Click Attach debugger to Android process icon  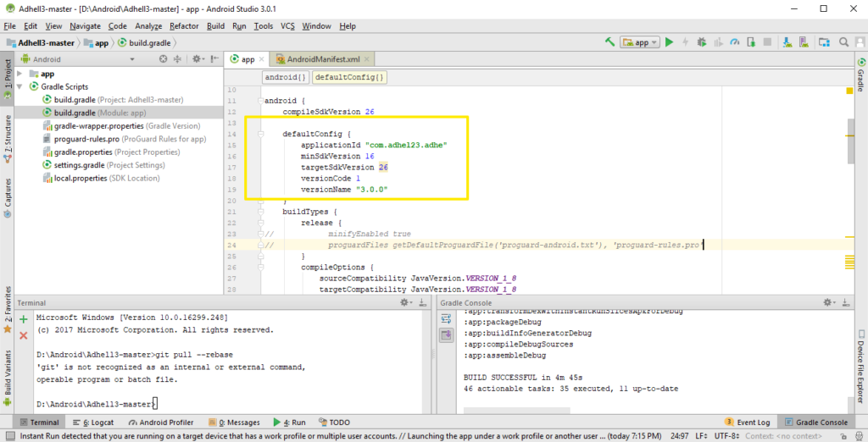pyautogui.click(x=751, y=42)
